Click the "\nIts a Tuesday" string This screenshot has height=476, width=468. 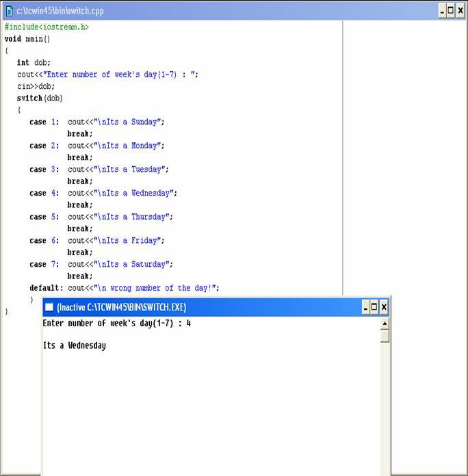point(129,169)
